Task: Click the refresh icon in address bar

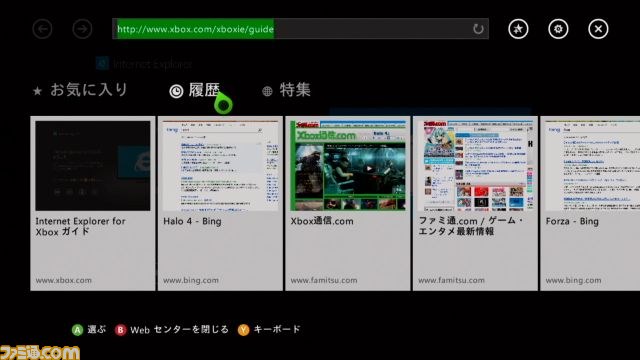Action: coord(478,29)
